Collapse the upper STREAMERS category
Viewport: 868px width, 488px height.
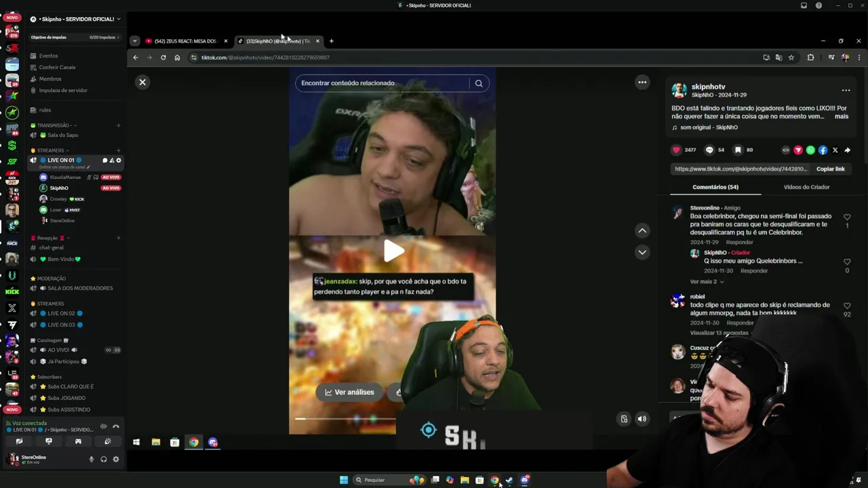[50, 150]
